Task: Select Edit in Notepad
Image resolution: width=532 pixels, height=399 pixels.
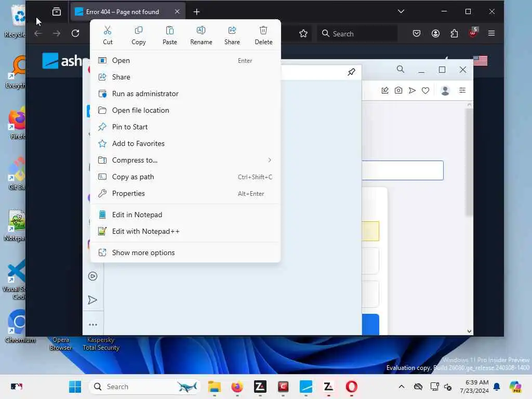Action: (x=185, y=215)
